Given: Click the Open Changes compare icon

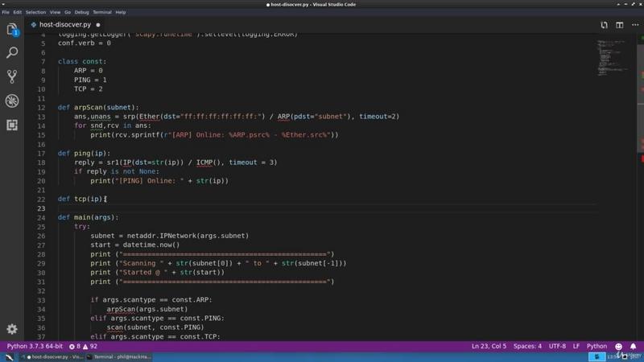Looking at the screenshot, I should [604, 25].
